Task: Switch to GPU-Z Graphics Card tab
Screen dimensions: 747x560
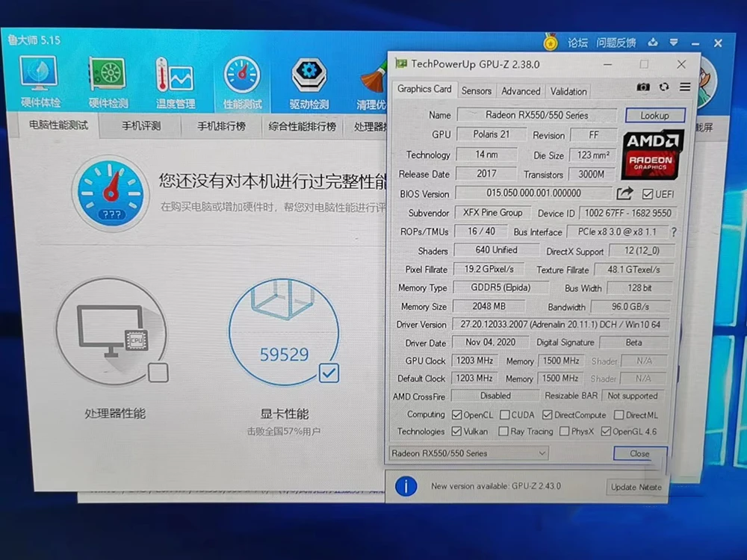Action: [x=424, y=89]
